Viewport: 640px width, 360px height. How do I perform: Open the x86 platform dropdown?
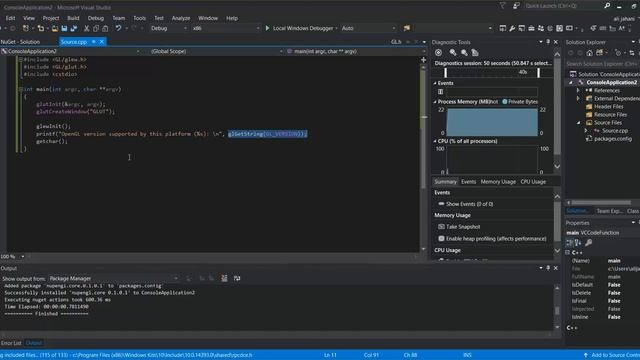[x=226, y=28]
